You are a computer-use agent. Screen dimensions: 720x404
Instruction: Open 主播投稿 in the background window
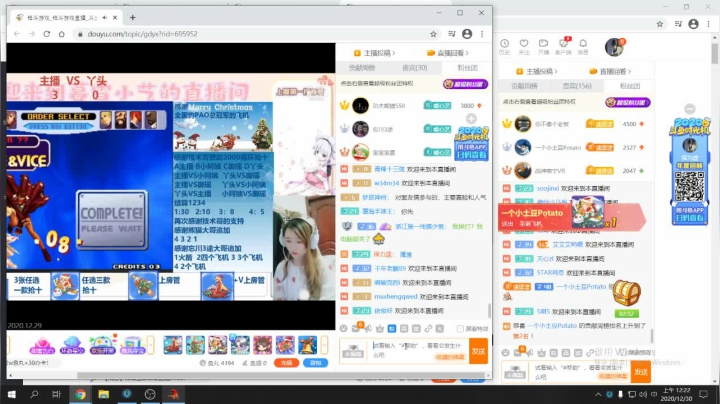coord(536,72)
